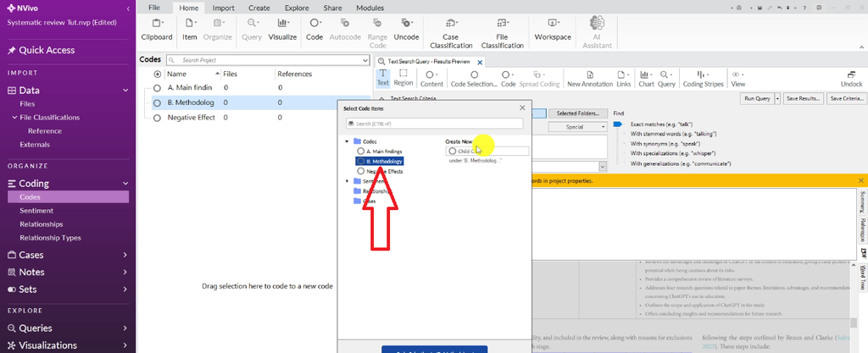Image resolution: width=868 pixels, height=353 pixels.
Task: Open Relationship Types in sidebar
Action: click(x=50, y=238)
